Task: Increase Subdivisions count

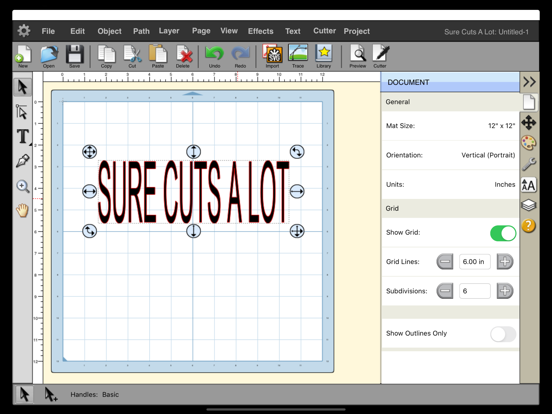Action: 505,291
